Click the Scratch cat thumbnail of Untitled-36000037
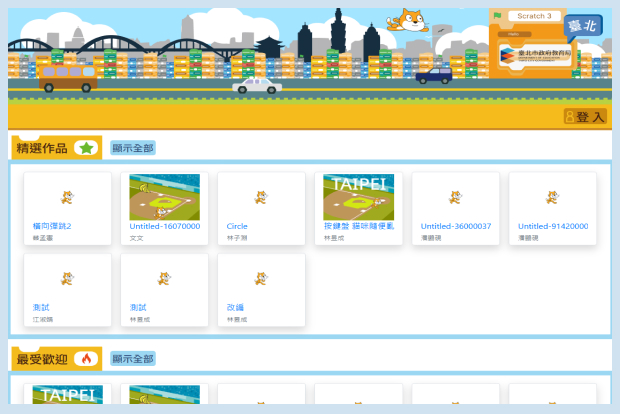620x414 pixels. (x=456, y=197)
